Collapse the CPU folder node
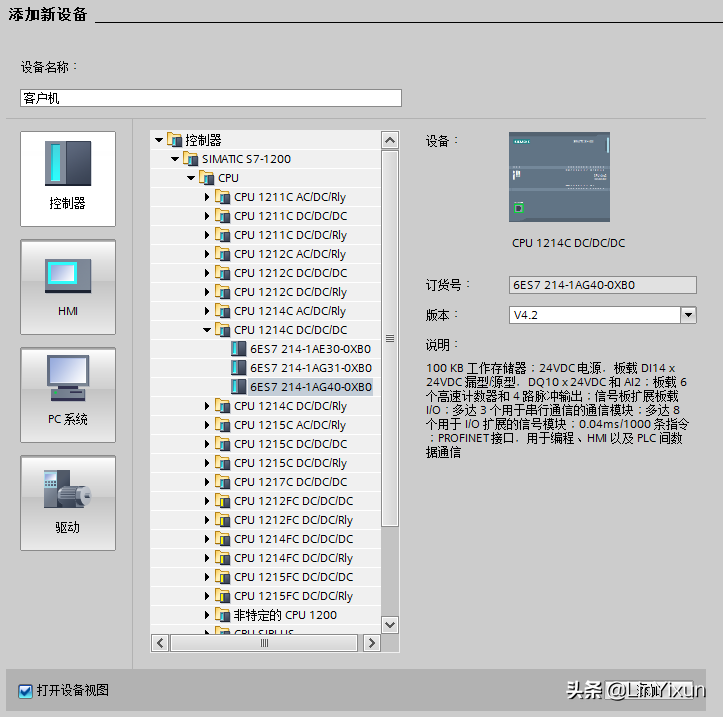The image size is (723, 717). [x=191, y=178]
